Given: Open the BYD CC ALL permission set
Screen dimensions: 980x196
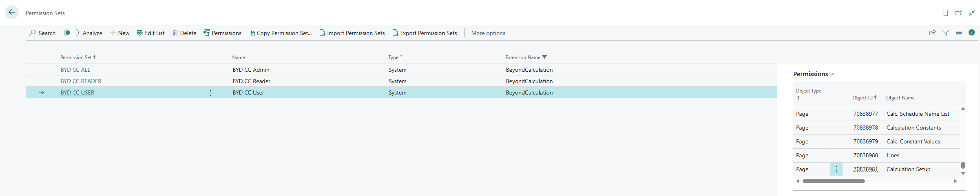Looking at the screenshot, I should (75, 70).
